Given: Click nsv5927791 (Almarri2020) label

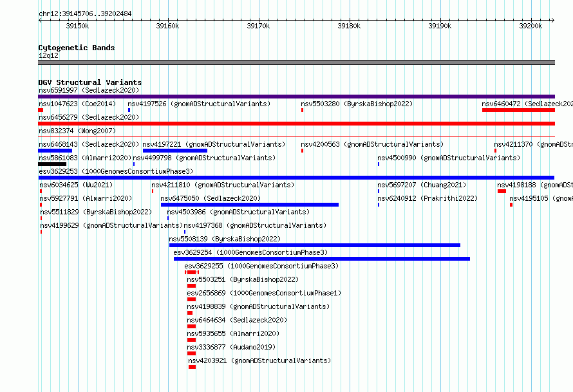Looking at the screenshot, I should click(x=86, y=198).
